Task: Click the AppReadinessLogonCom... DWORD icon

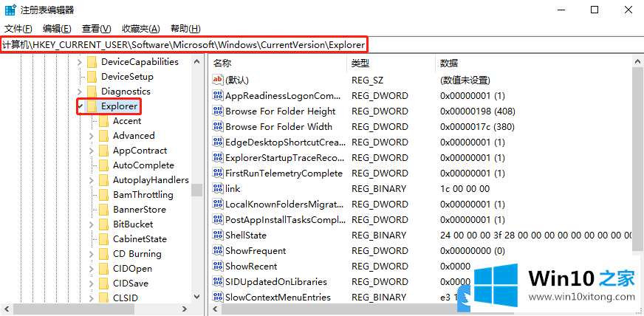Action: coord(218,96)
